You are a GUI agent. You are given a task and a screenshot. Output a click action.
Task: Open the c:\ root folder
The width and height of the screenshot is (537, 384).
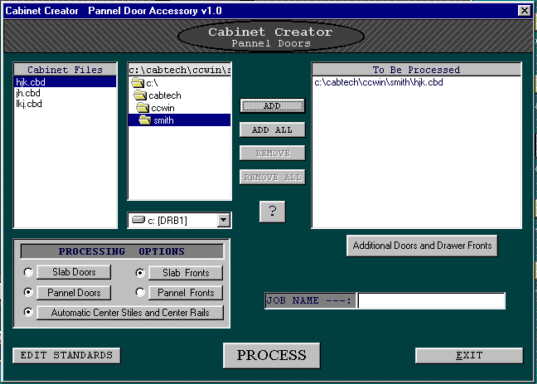coord(145,83)
